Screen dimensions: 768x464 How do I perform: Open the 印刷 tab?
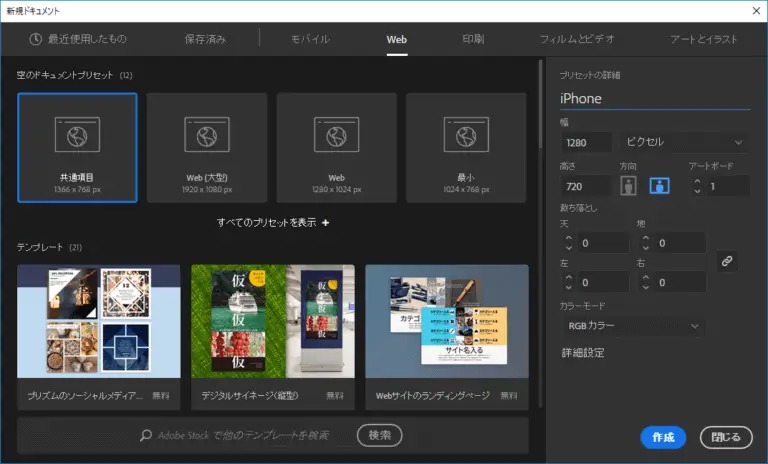[473, 39]
